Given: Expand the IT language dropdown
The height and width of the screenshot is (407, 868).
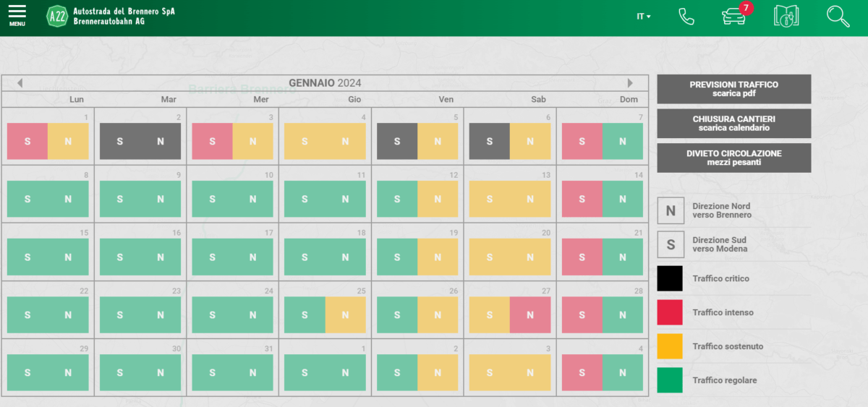Looking at the screenshot, I should click(643, 17).
